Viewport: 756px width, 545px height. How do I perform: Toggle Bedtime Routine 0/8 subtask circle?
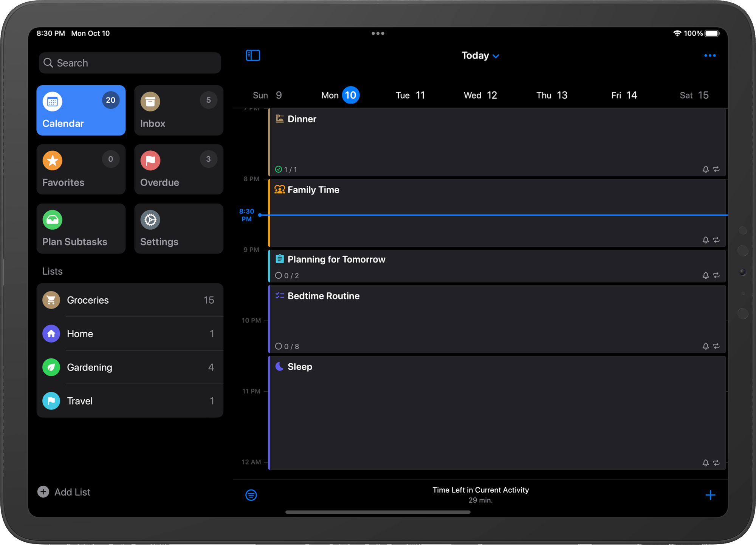tap(279, 346)
